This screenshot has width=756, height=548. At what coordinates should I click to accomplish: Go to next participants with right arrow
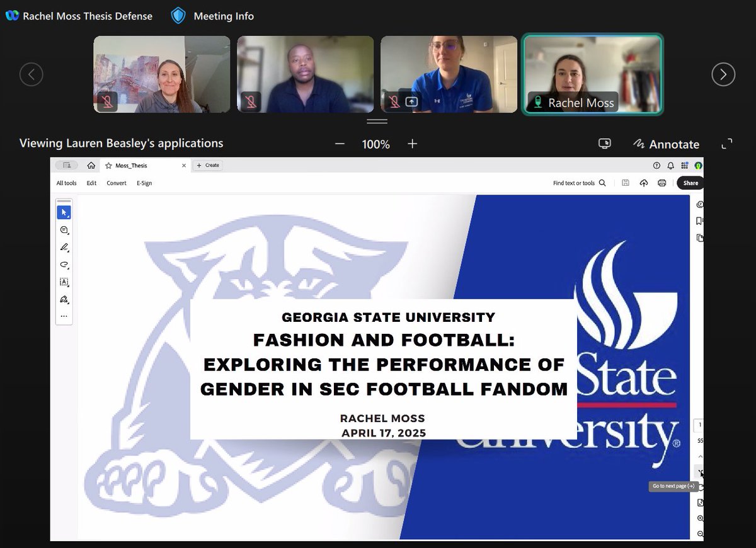point(723,74)
